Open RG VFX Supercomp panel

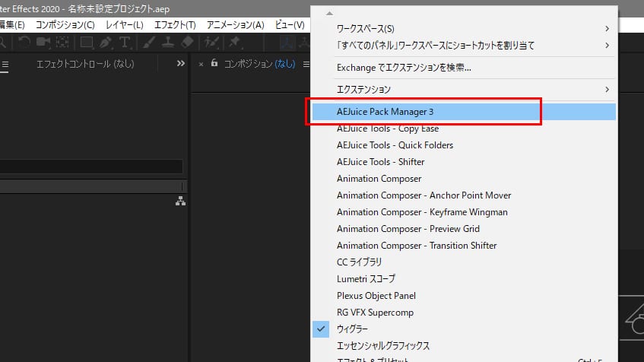464,313
